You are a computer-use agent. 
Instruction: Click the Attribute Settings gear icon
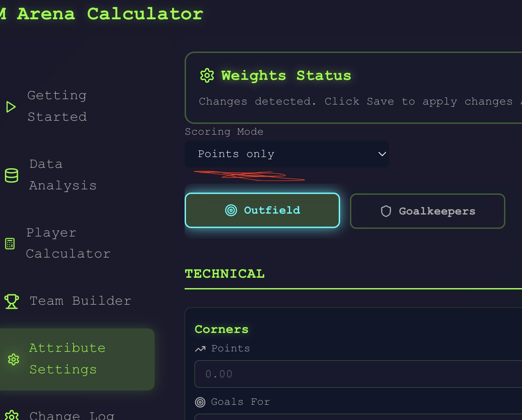point(13,359)
